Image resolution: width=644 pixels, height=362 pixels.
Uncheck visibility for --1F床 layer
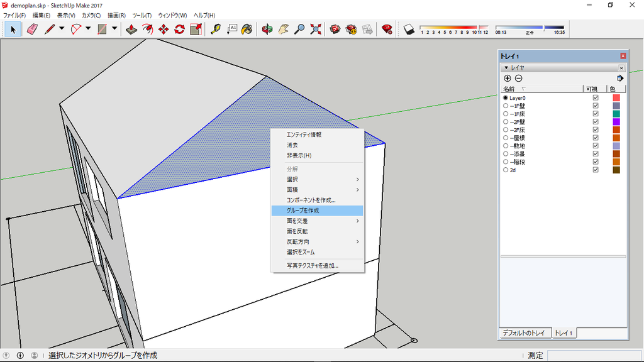[596, 114]
